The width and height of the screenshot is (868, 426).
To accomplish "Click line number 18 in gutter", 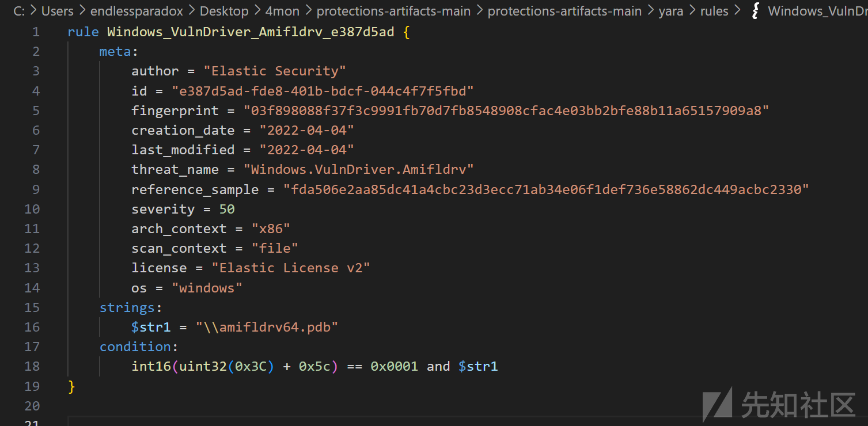I will pyautogui.click(x=32, y=366).
